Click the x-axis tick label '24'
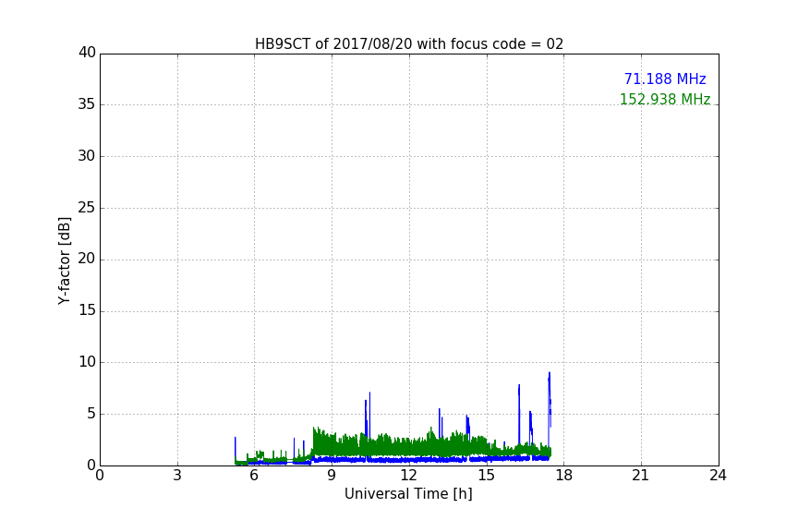 click(x=718, y=476)
